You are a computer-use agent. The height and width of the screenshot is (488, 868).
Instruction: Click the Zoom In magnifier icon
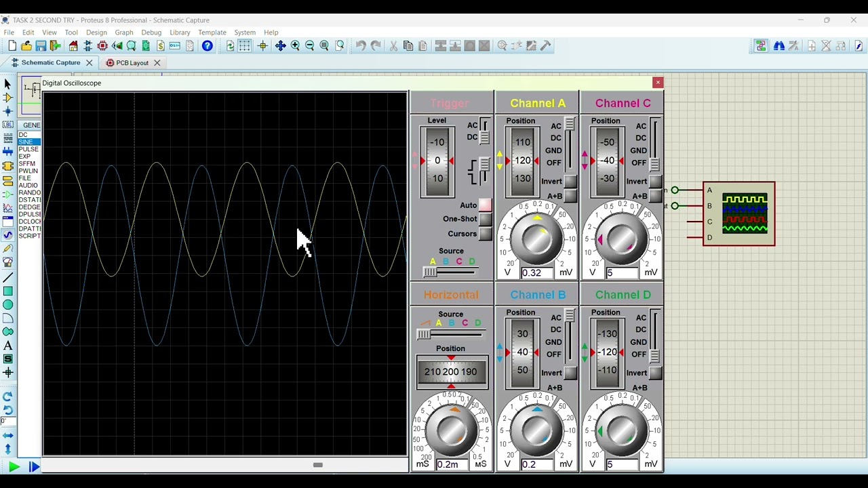tap(295, 45)
